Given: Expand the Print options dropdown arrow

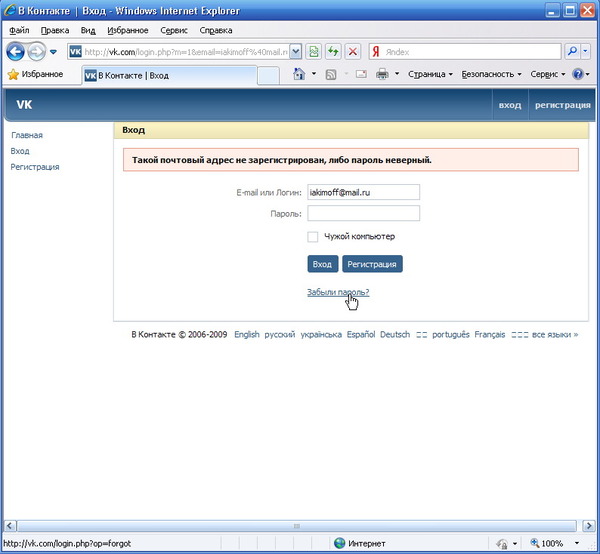Looking at the screenshot, I should [397, 74].
